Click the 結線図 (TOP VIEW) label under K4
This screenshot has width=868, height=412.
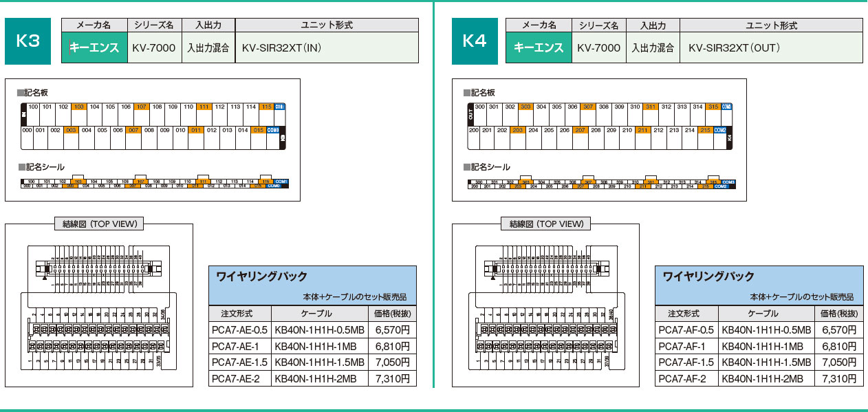(546, 224)
